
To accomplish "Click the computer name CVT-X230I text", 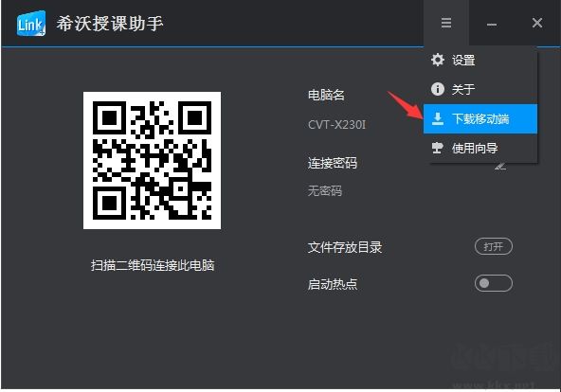I will pyautogui.click(x=337, y=125).
